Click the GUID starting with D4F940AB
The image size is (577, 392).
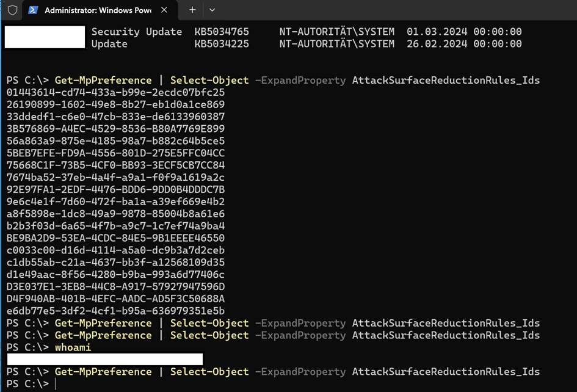[x=115, y=299]
